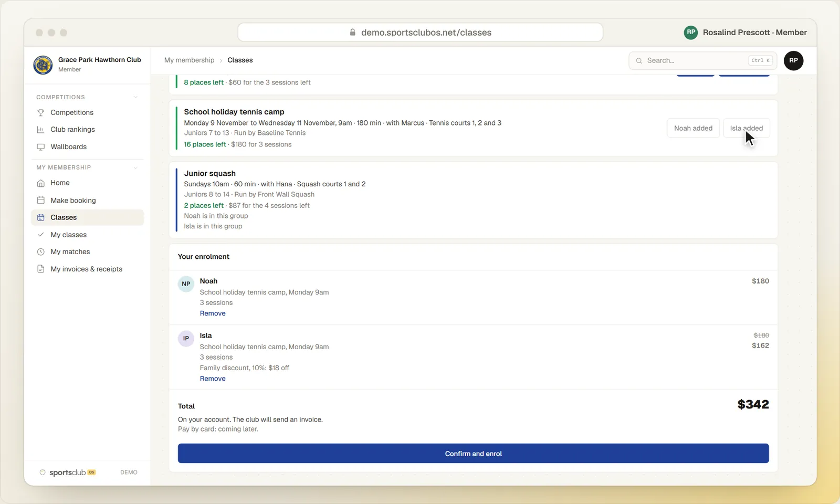840x504 pixels.
Task: Click the invoices & receipts document icon
Action: coord(40,269)
